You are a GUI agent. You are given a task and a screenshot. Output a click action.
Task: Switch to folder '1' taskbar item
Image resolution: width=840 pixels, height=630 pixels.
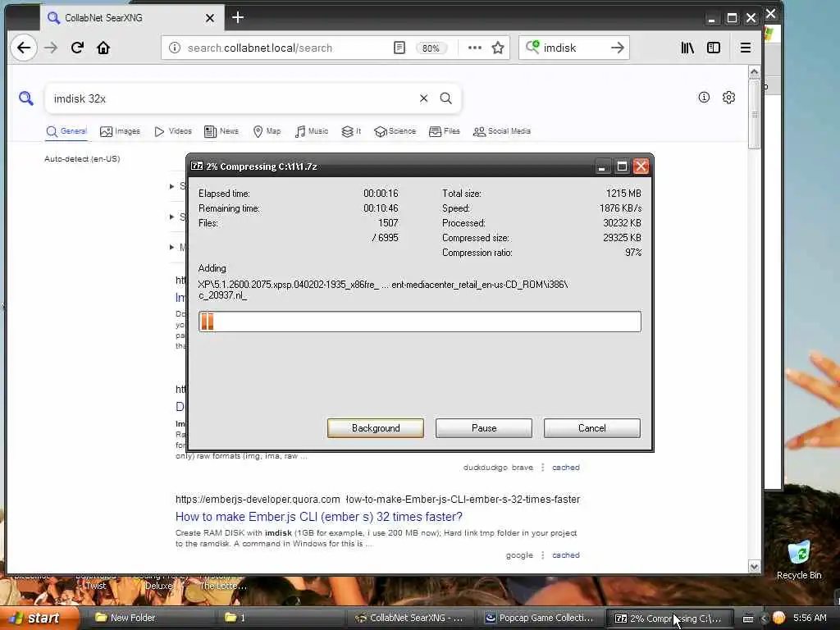tap(281, 619)
